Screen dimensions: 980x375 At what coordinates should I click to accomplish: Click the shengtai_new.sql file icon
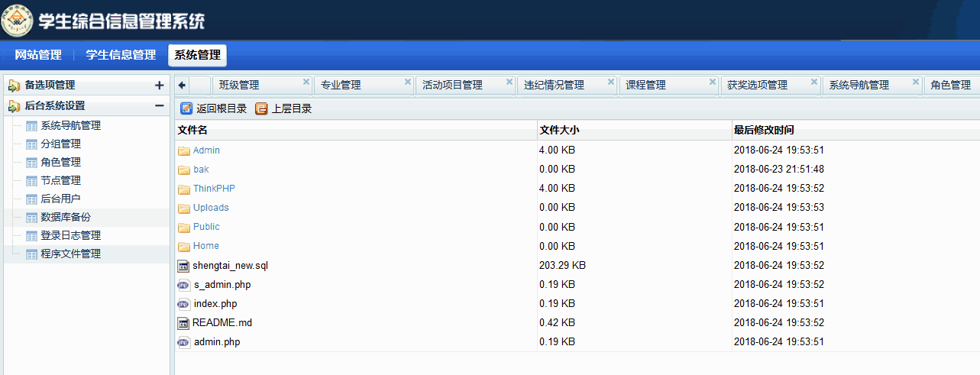[x=183, y=266]
